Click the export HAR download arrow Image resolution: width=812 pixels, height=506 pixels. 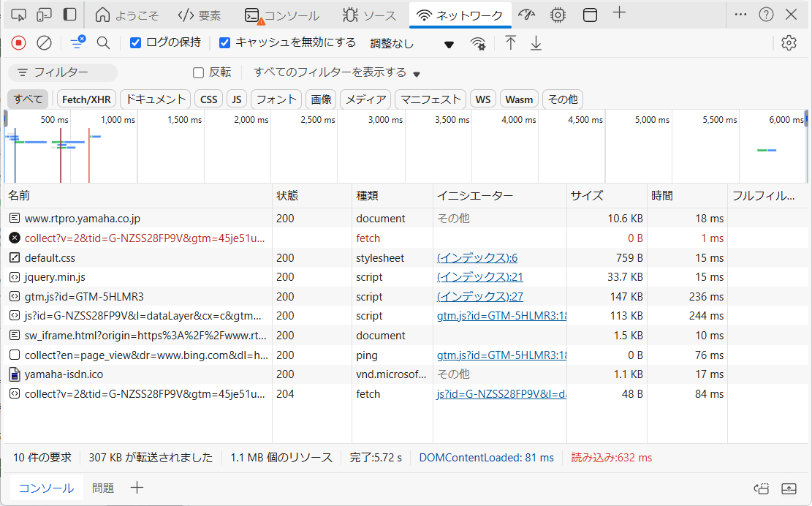(536, 43)
